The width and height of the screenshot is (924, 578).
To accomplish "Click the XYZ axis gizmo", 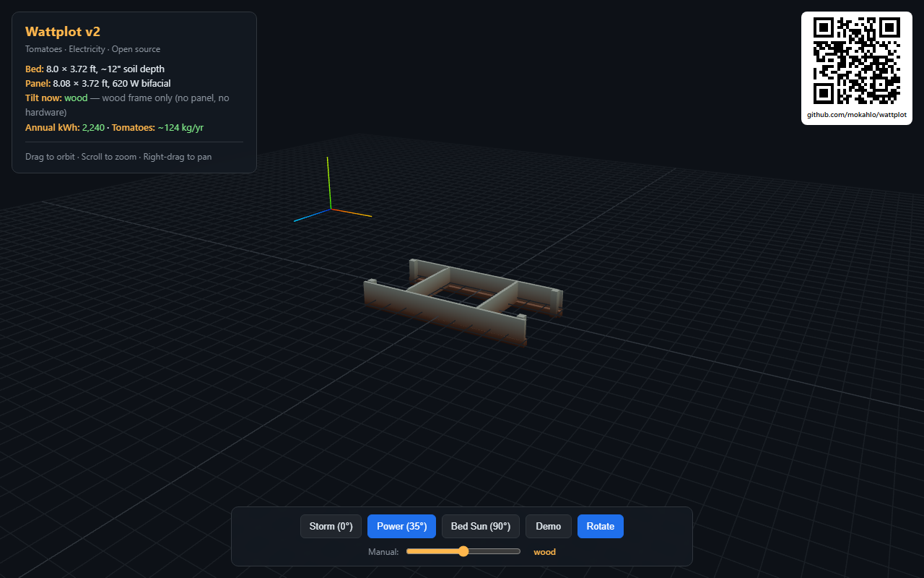I will pos(331,191).
